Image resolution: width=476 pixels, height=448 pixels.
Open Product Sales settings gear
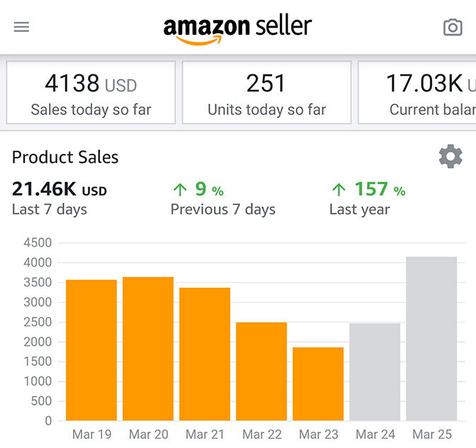[x=450, y=156]
